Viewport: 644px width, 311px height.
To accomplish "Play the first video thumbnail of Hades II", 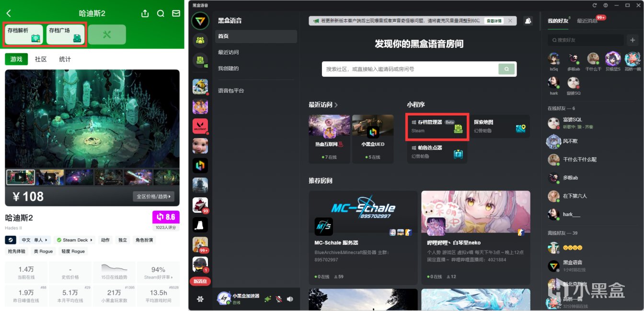I will coord(20,177).
